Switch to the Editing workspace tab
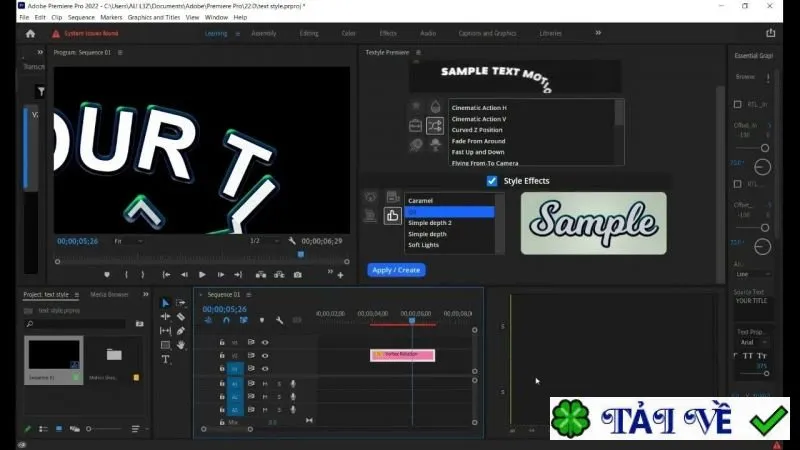The width and height of the screenshot is (800, 450). pyautogui.click(x=309, y=33)
